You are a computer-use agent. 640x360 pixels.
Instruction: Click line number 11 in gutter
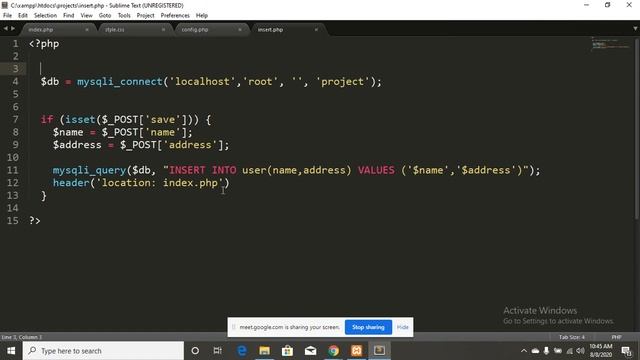click(13, 170)
